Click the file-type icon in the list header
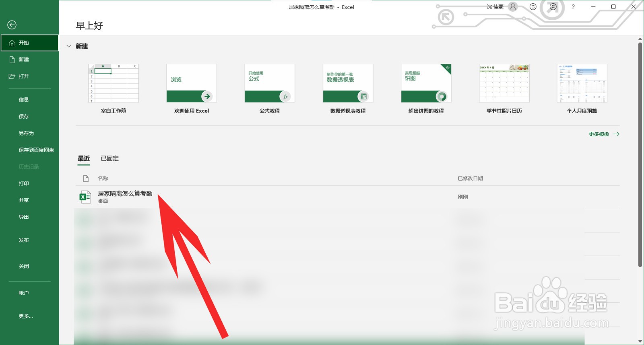 86,179
